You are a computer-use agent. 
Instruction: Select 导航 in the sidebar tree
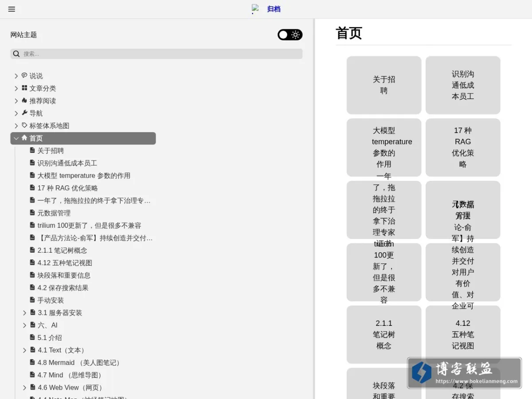36,113
